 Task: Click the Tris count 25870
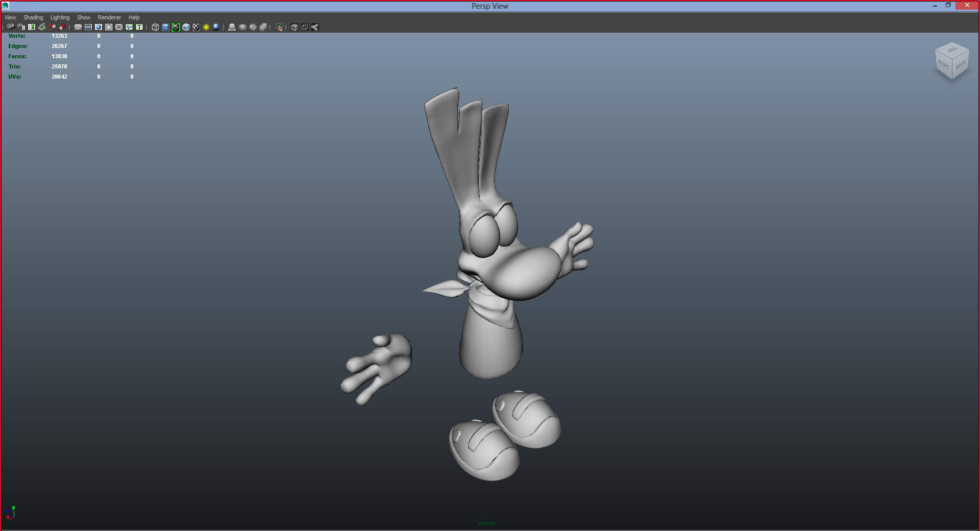tap(59, 66)
